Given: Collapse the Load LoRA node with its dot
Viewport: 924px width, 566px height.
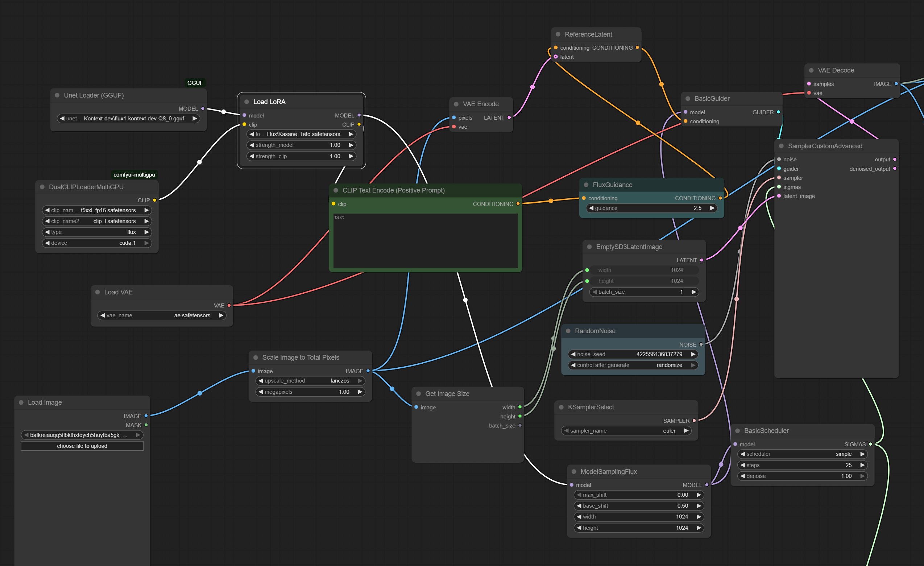Looking at the screenshot, I should pyautogui.click(x=247, y=102).
